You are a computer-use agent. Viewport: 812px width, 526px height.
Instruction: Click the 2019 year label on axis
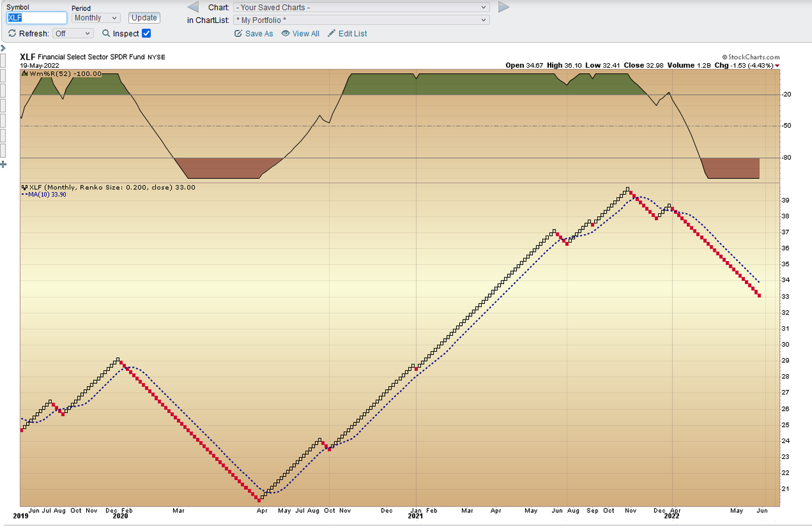point(20,517)
